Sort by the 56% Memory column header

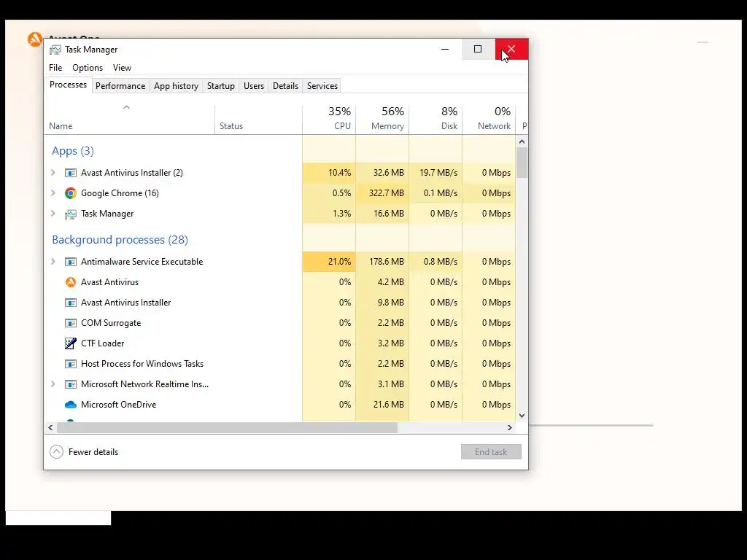382,120
